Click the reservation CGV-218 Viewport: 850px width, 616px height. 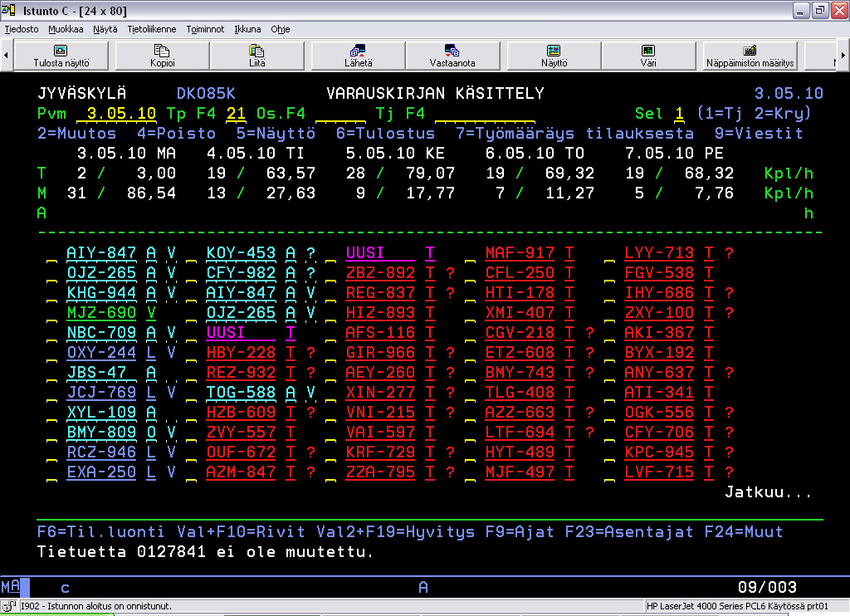point(520,332)
